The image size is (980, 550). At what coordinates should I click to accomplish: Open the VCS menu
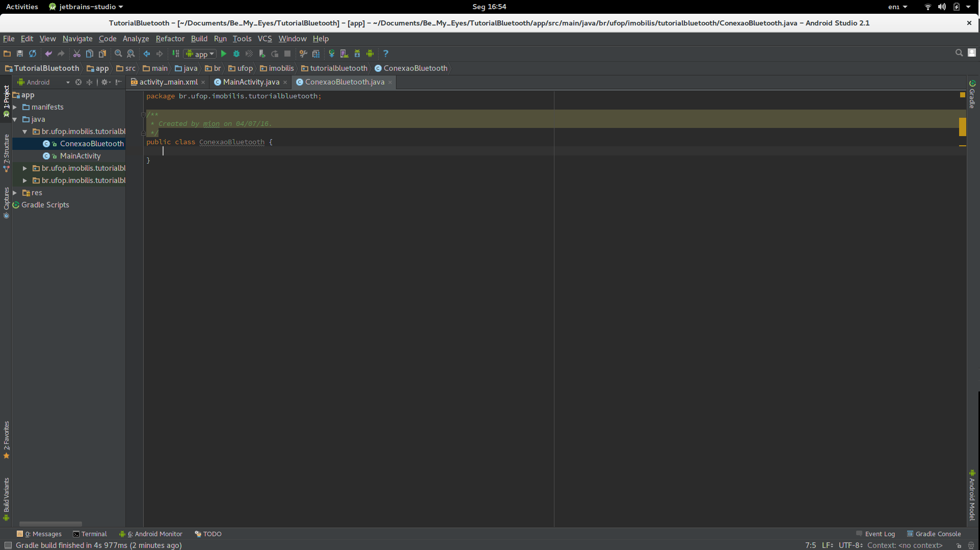[x=265, y=39]
